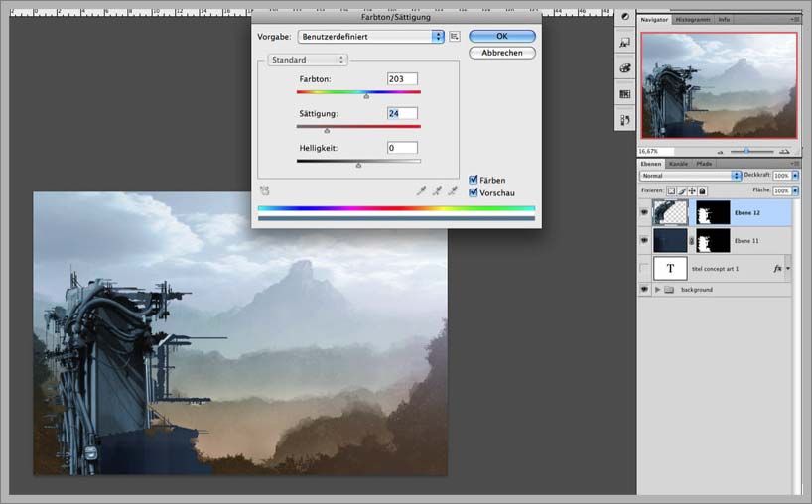Expand the background layer group
Image resolution: width=812 pixels, height=504 pixels.
(x=658, y=290)
